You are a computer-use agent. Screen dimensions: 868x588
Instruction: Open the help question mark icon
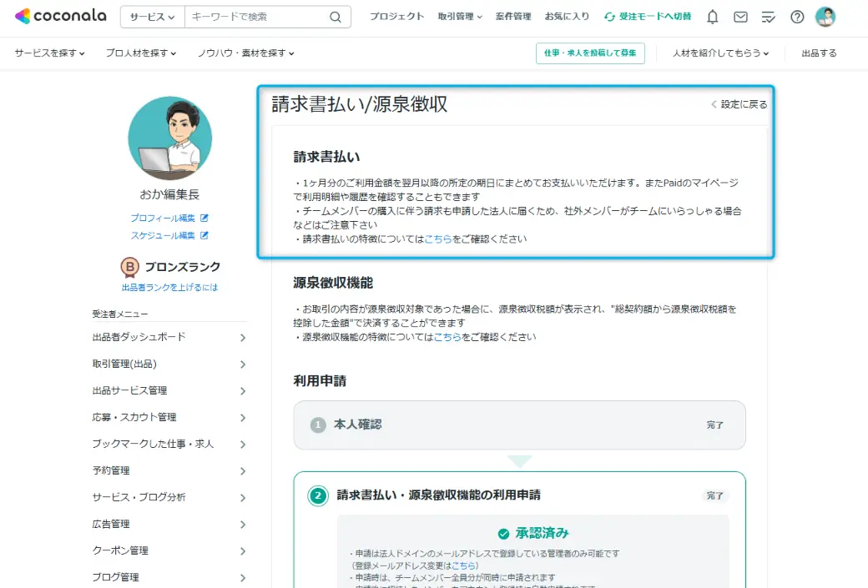coord(797,18)
